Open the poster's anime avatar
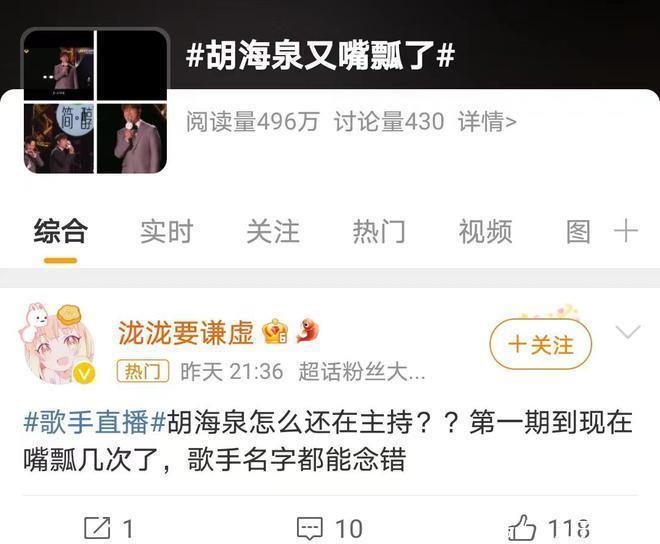 click(x=57, y=344)
